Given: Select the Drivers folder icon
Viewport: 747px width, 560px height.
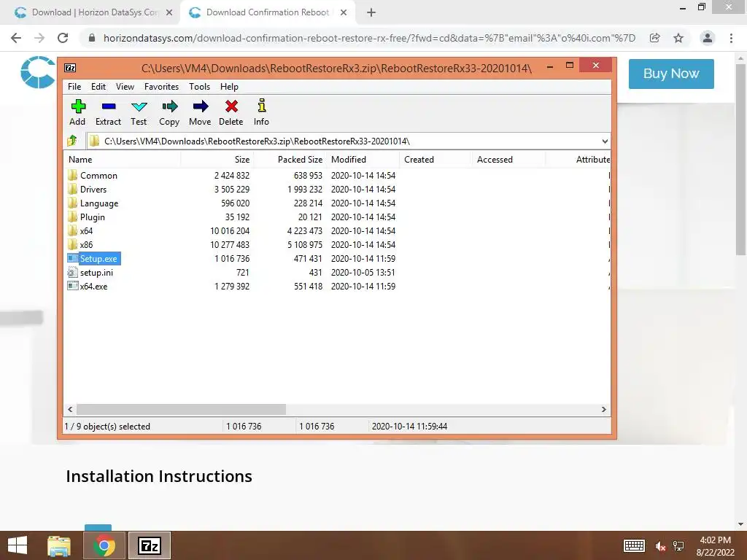Looking at the screenshot, I should (x=72, y=189).
